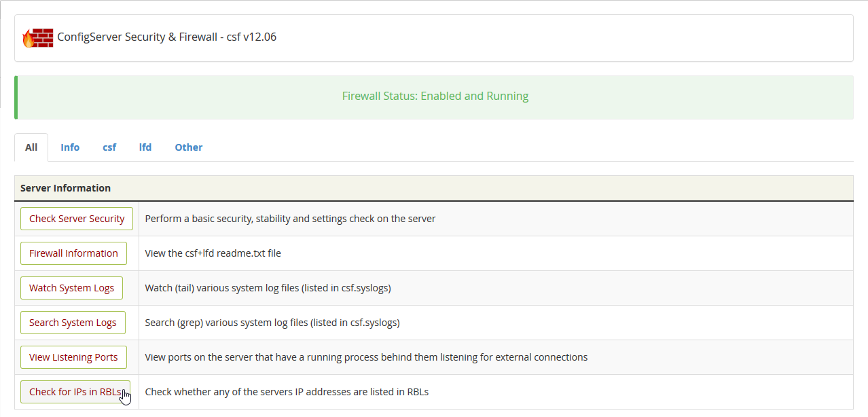Image resolution: width=868 pixels, height=417 pixels.
Task: Click the Firewall Status Enabled and Running banner
Action: coord(435,96)
